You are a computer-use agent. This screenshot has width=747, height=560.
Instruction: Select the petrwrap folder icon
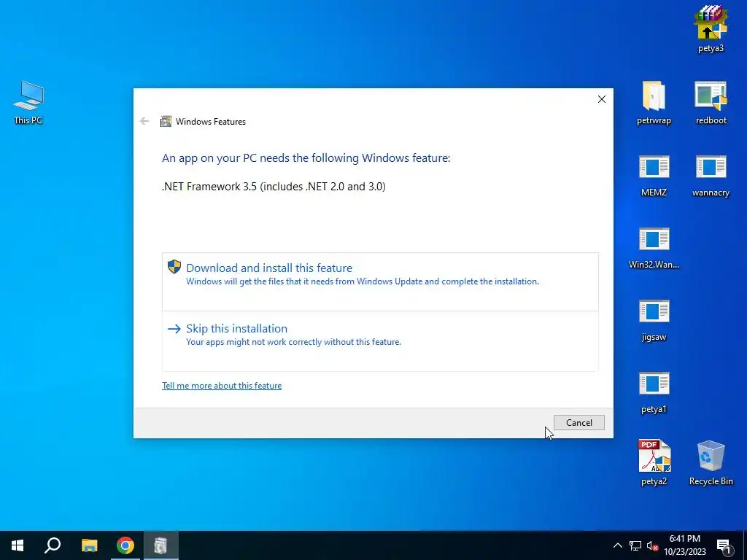654,102
